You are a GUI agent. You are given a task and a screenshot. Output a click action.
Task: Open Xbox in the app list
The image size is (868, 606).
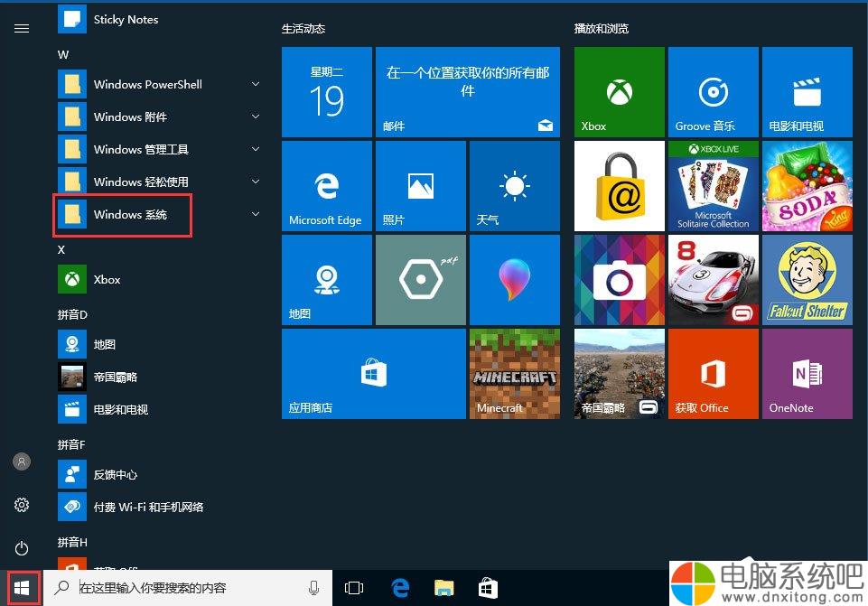coord(161,279)
